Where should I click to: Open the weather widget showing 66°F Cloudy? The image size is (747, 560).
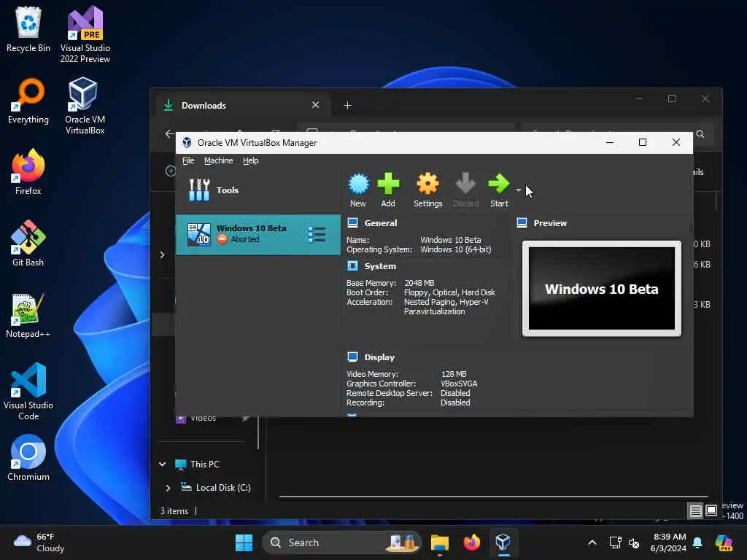click(39, 542)
